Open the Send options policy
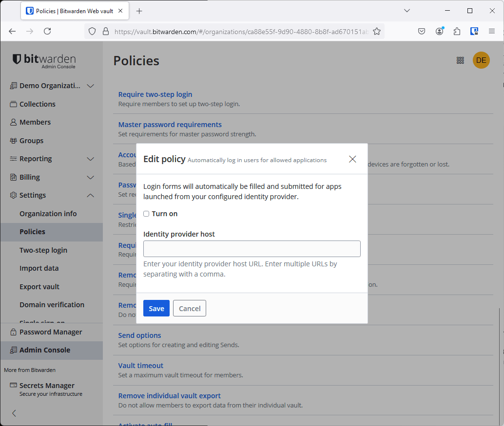Viewport: 504px width, 426px height. pos(139,335)
